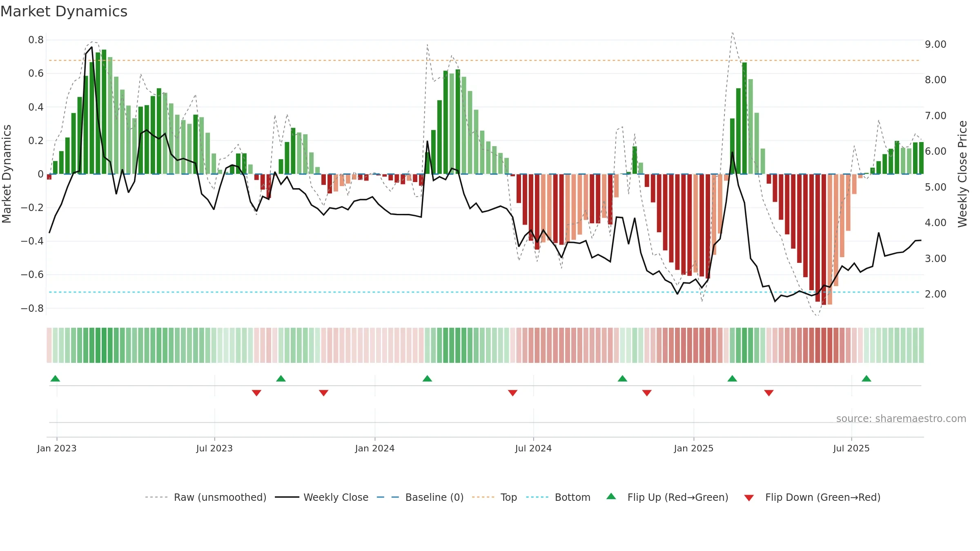Click the first red flip-down triangle after Jul 2023

[256, 393]
